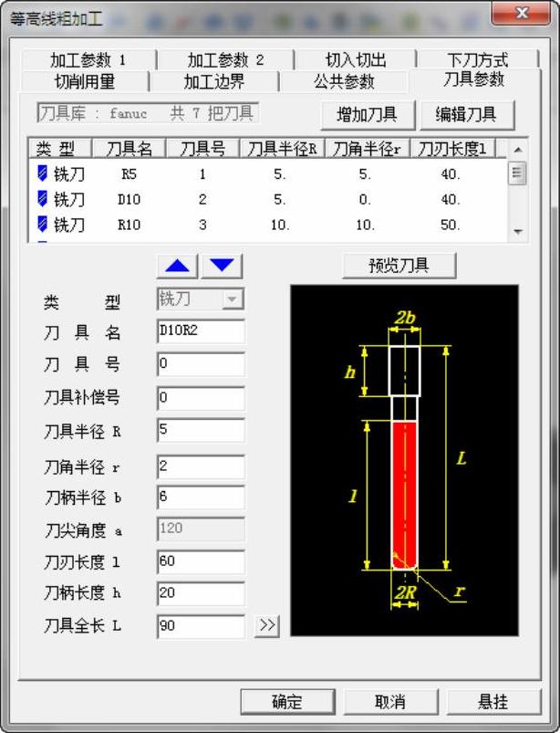Close the 等高线粗加工 dialog
This screenshot has height=733, width=560.
[x=521, y=13]
